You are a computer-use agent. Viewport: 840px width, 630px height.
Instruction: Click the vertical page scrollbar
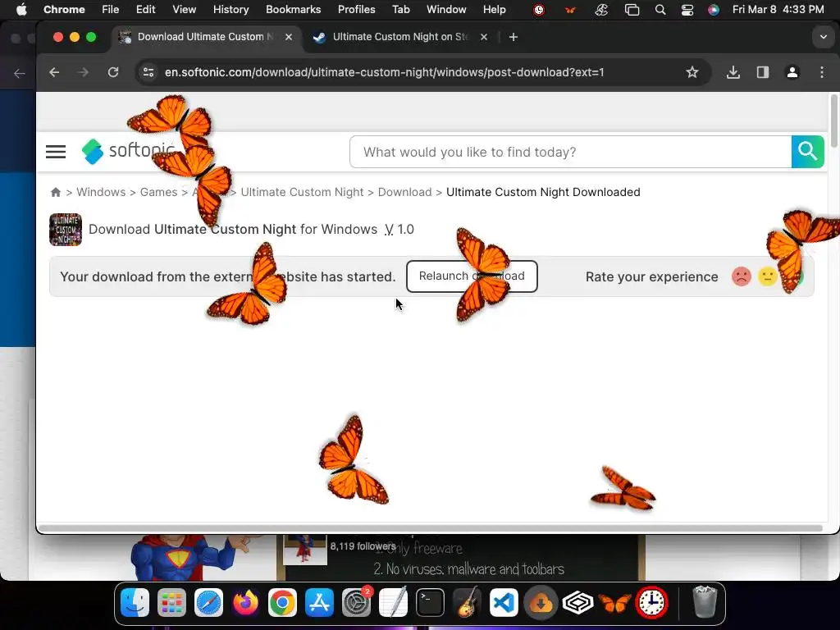(833, 121)
